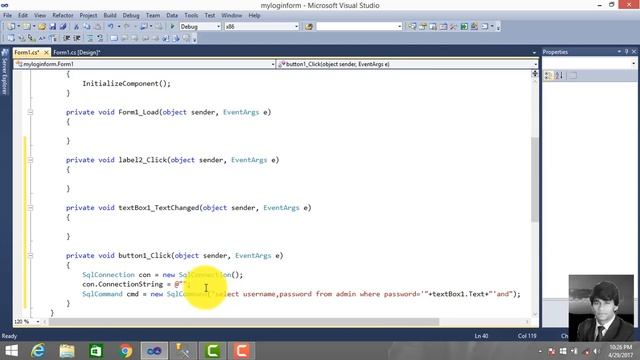Screen dimensions: 640x360
Task: Cut the selection with the scissors icon
Action: (76, 27)
